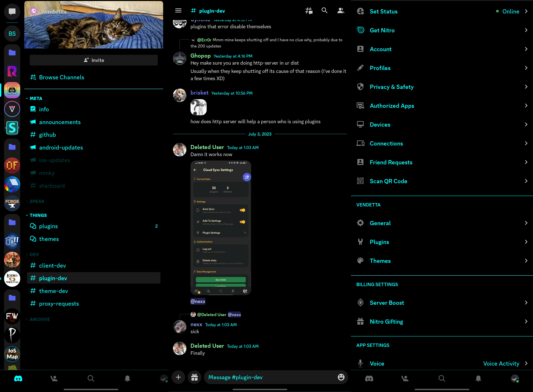533x392 pixels.
Task: Open the emoji picker smiley icon
Action: pos(341,377)
